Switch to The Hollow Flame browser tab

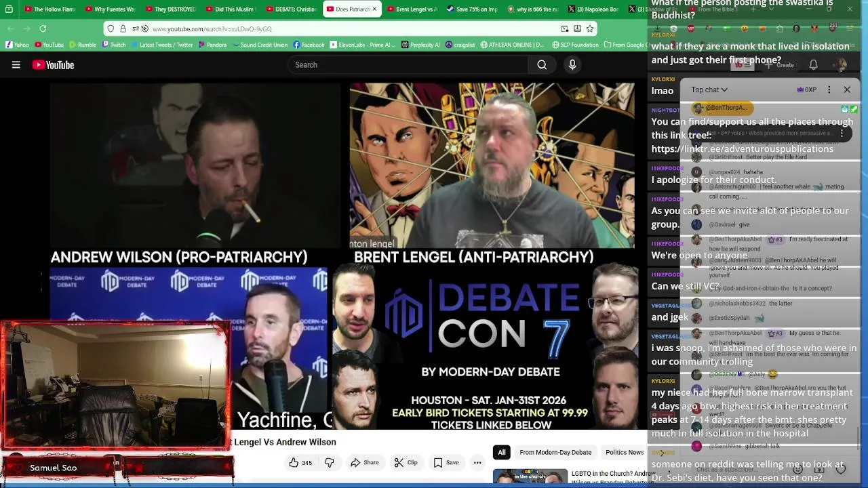[50, 9]
